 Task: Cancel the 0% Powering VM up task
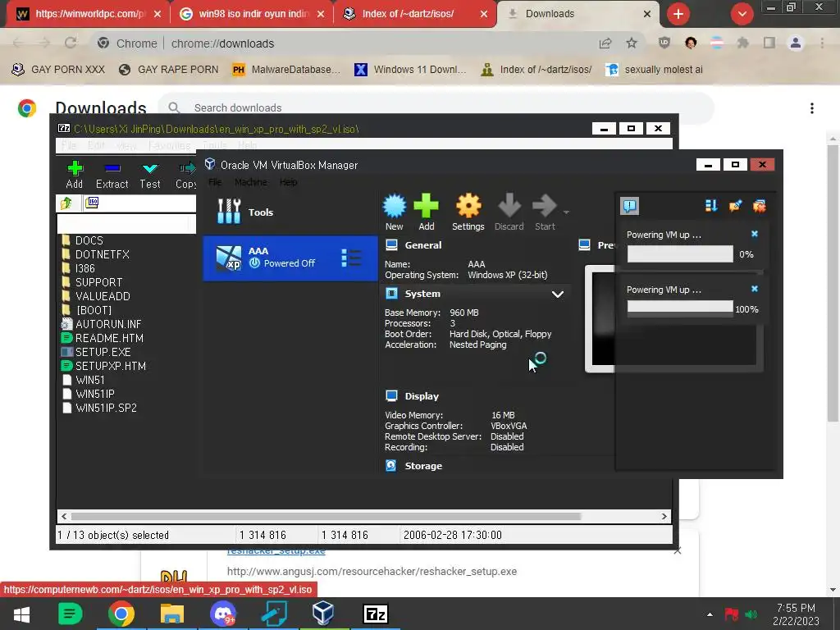pyautogui.click(x=755, y=234)
